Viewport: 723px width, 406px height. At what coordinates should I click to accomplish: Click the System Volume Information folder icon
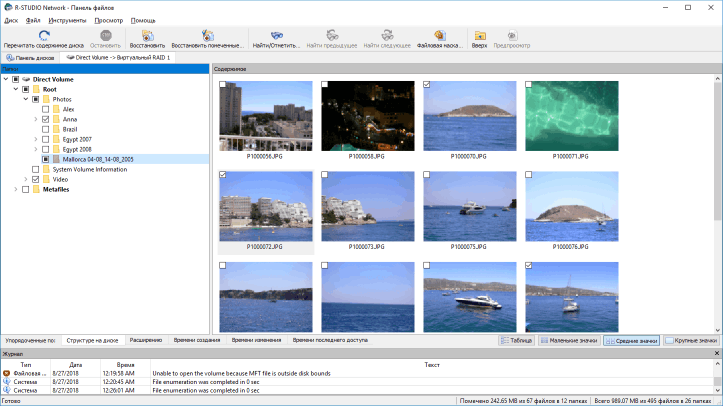46,170
